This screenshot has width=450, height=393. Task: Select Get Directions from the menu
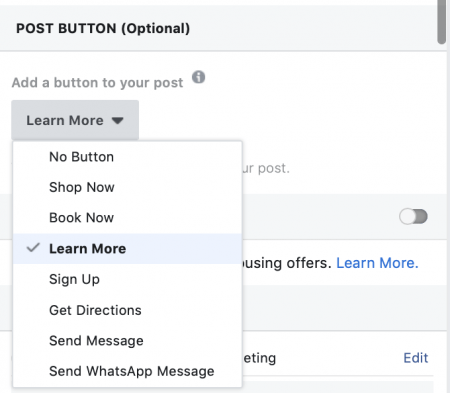[x=127, y=310]
